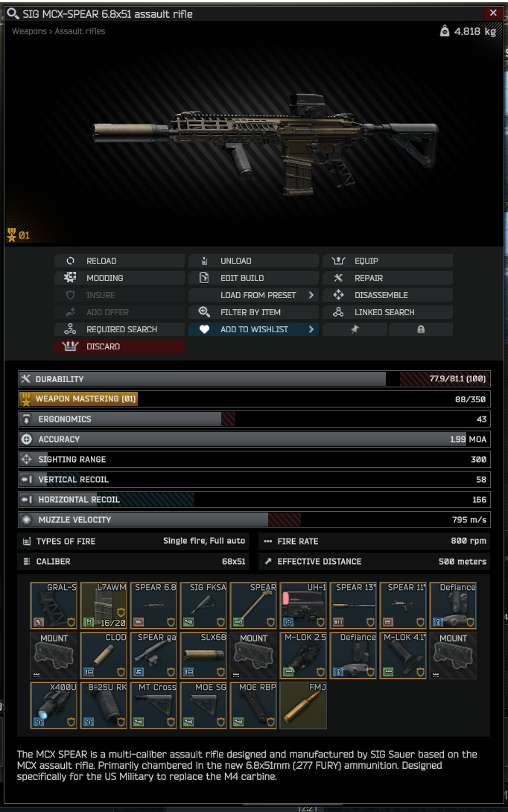Expand the Add To Wishlist submenu
The image size is (508, 812).
[311, 329]
